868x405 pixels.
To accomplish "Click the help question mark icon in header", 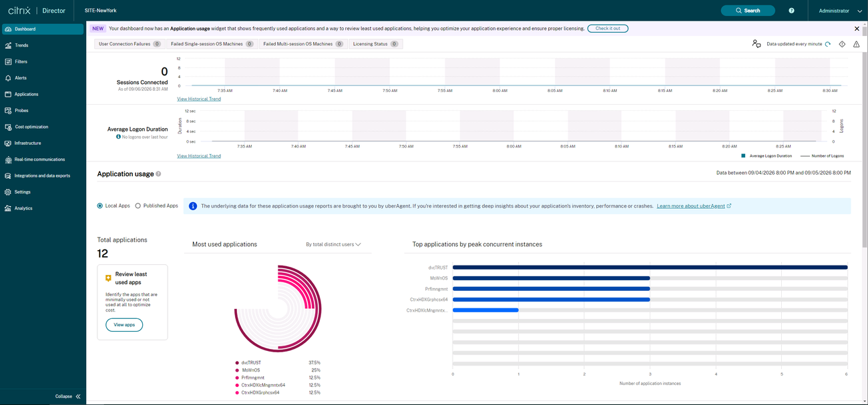I will point(791,11).
